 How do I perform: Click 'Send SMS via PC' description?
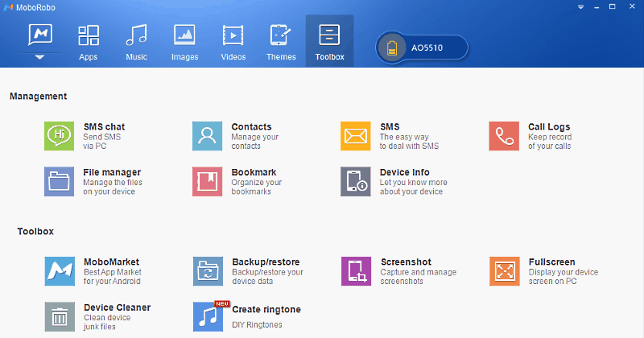click(102, 142)
